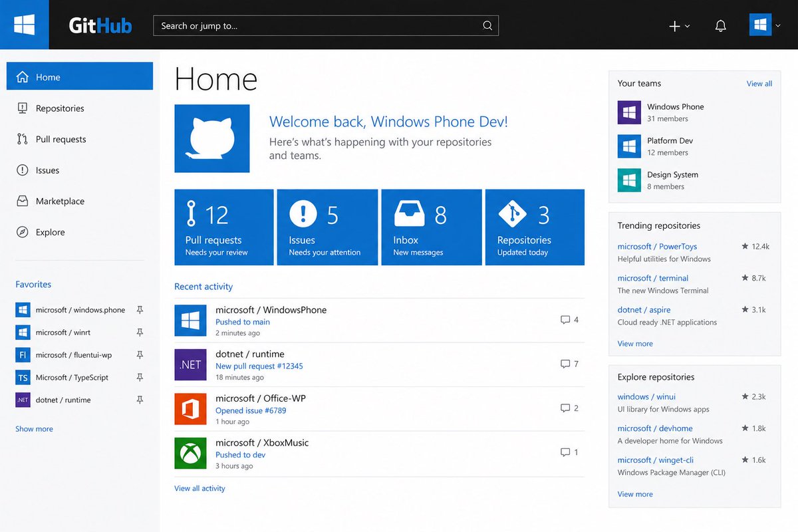Open microsoft / winget-cli repository link
798x532 pixels.
tap(656, 460)
